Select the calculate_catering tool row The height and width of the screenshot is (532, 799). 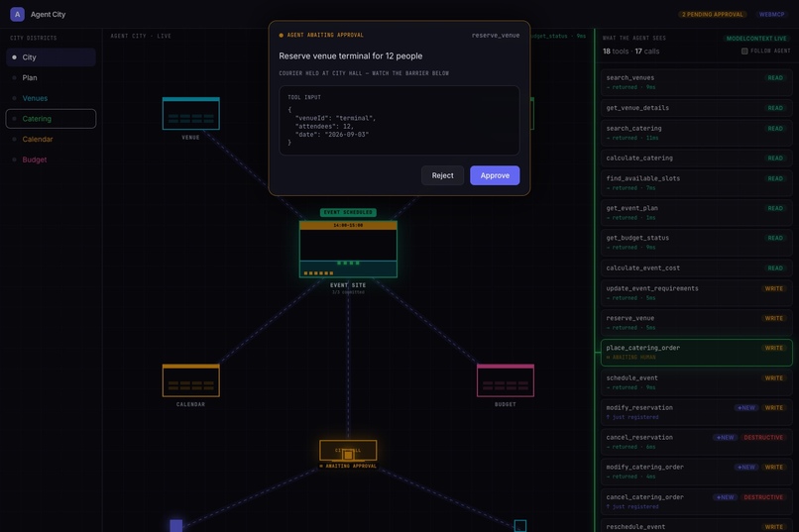pos(696,159)
